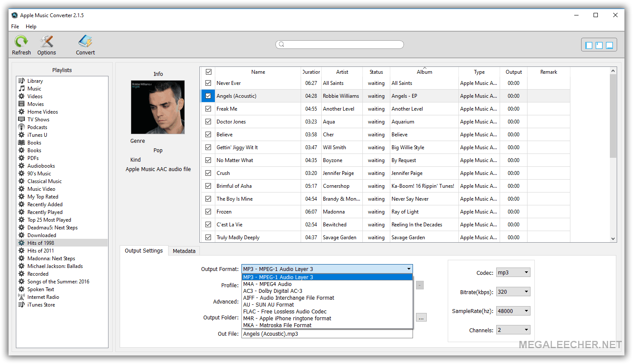633x364 pixels.
Task: Click the Library playlist icon
Action: [21, 81]
